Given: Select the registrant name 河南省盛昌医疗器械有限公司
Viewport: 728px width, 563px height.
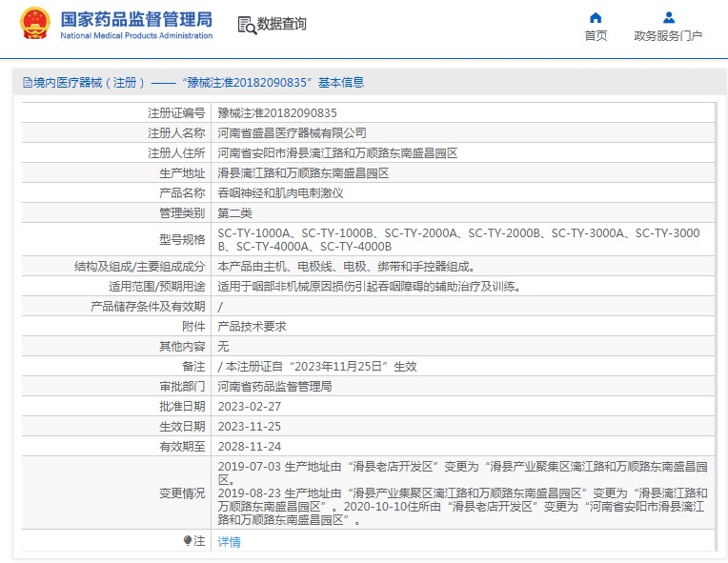Looking at the screenshot, I should click(292, 133).
